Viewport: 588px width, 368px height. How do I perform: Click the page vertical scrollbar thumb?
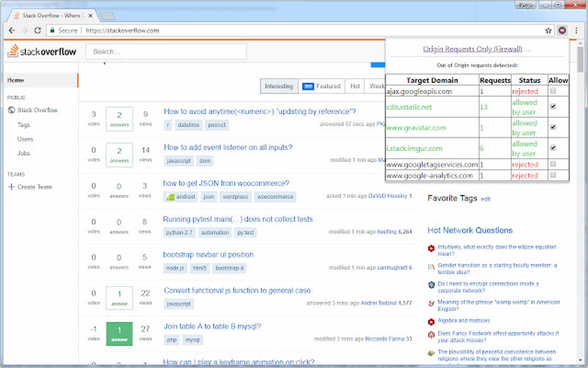point(580,59)
